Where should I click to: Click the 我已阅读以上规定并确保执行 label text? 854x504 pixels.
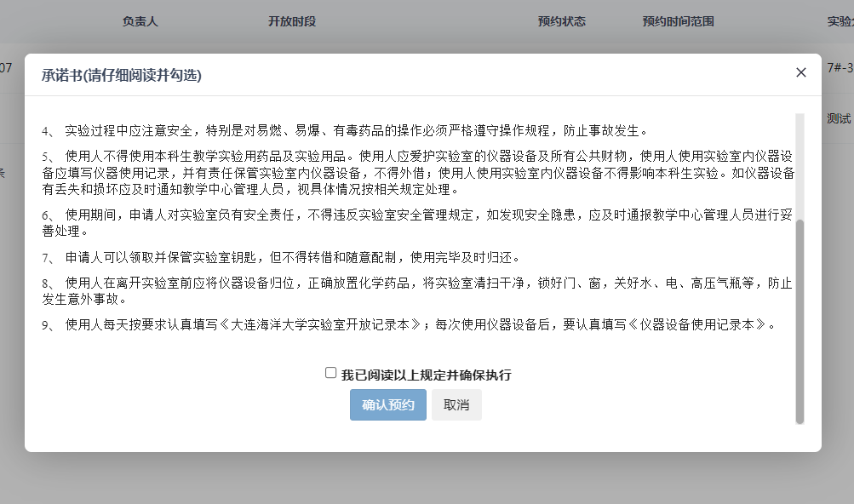tap(426, 375)
